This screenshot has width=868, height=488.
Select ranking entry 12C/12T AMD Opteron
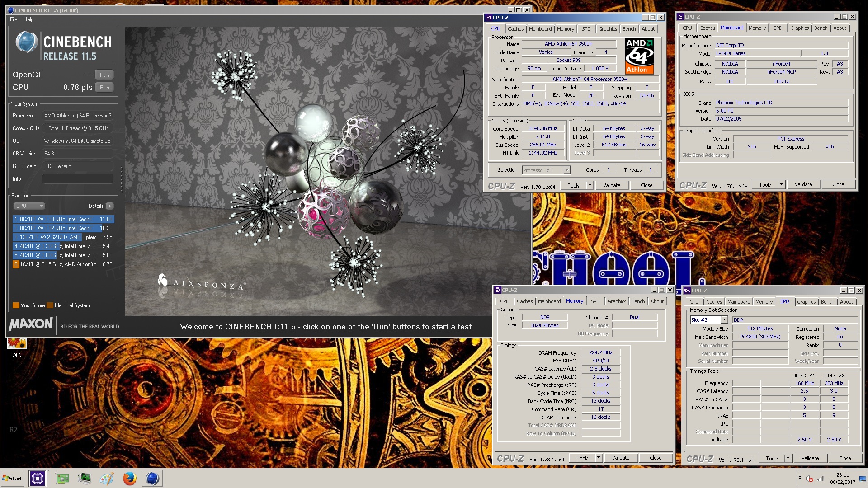click(63, 237)
